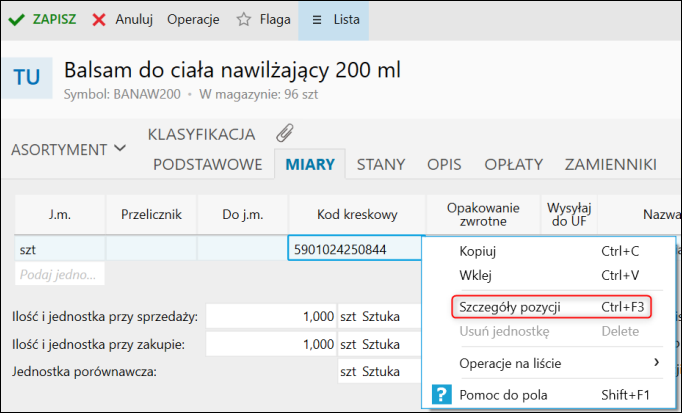682x413 pixels.
Task: Open the Operacje menu
Action: point(193,20)
